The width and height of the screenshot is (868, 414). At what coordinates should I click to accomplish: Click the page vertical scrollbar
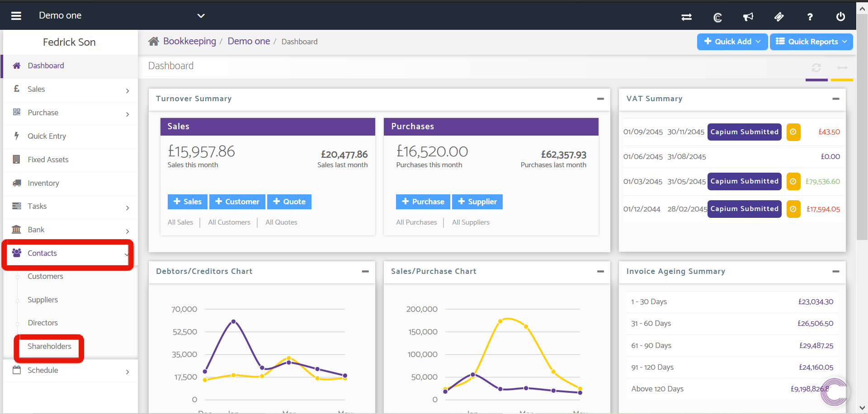(862, 127)
